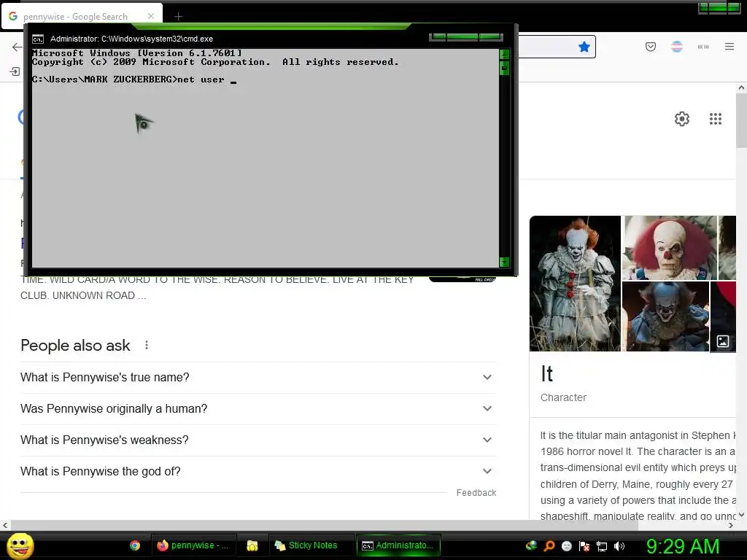Open the network tray icon
747x560 pixels.
pos(602,546)
